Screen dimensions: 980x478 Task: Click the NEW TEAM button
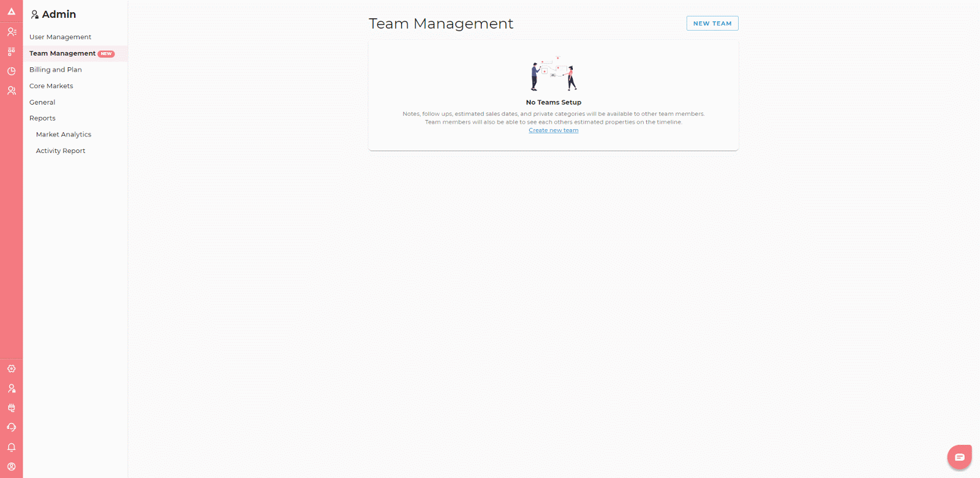pos(712,23)
